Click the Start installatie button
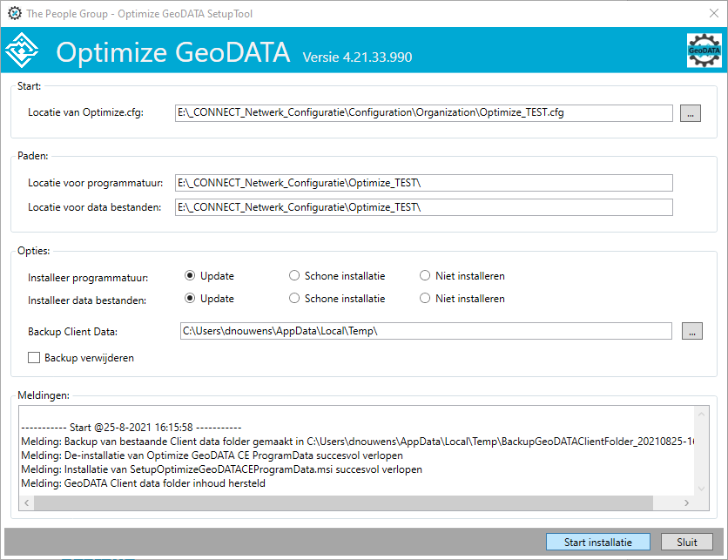728x560 pixels. [x=598, y=542]
